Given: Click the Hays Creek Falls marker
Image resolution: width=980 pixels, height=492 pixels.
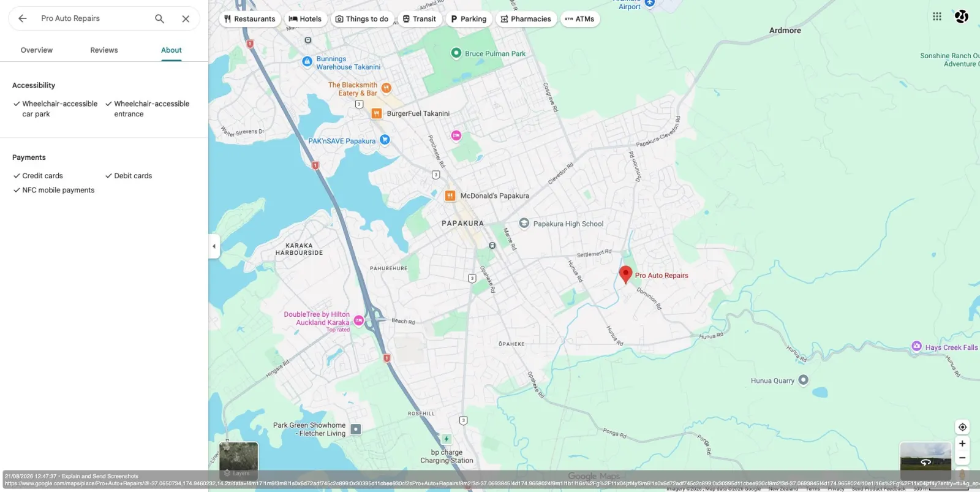Looking at the screenshot, I should (x=916, y=346).
